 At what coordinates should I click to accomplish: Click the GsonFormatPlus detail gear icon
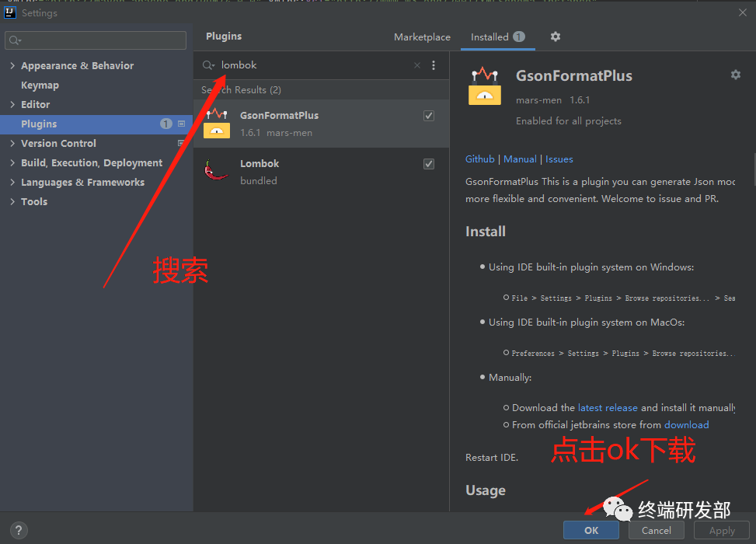(x=735, y=75)
